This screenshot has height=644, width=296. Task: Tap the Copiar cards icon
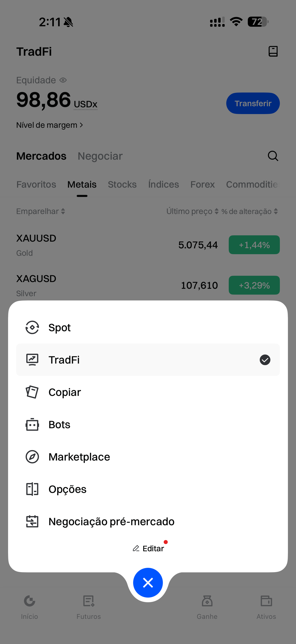[32, 392]
